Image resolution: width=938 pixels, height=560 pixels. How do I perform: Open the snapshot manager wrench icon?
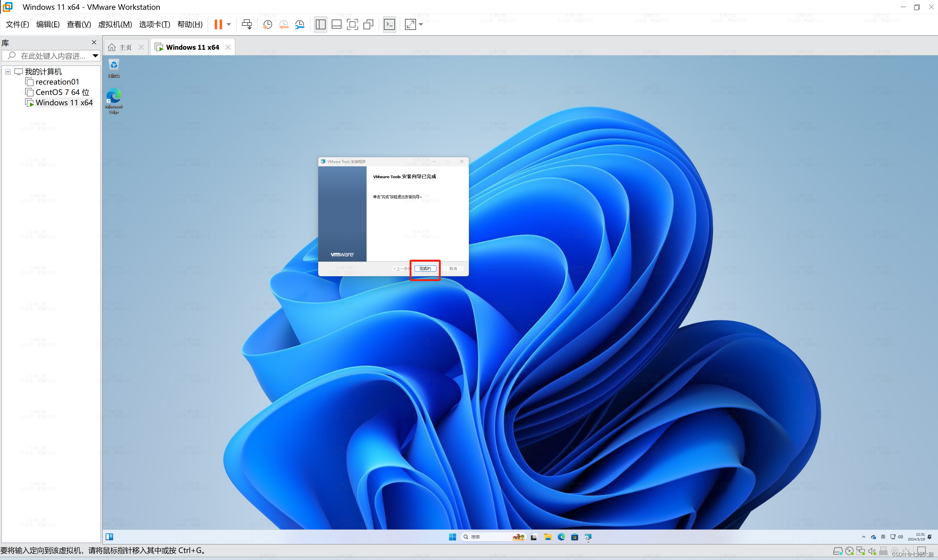[x=300, y=24]
